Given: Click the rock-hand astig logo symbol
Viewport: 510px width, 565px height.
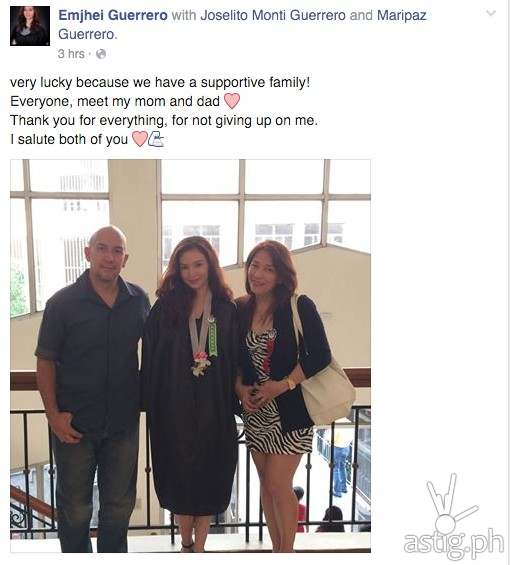Looking at the screenshot, I should point(449,504).
